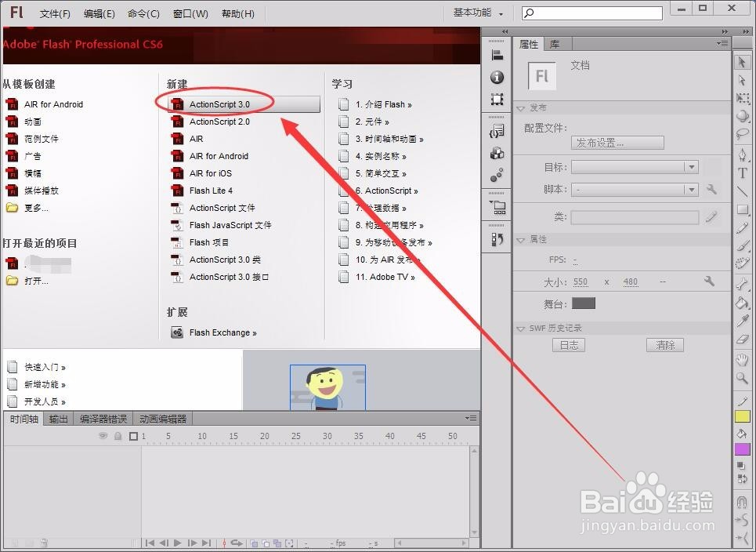Open the Code Snippets panel icon
756x552 pixels.
[x=497, y=131]
